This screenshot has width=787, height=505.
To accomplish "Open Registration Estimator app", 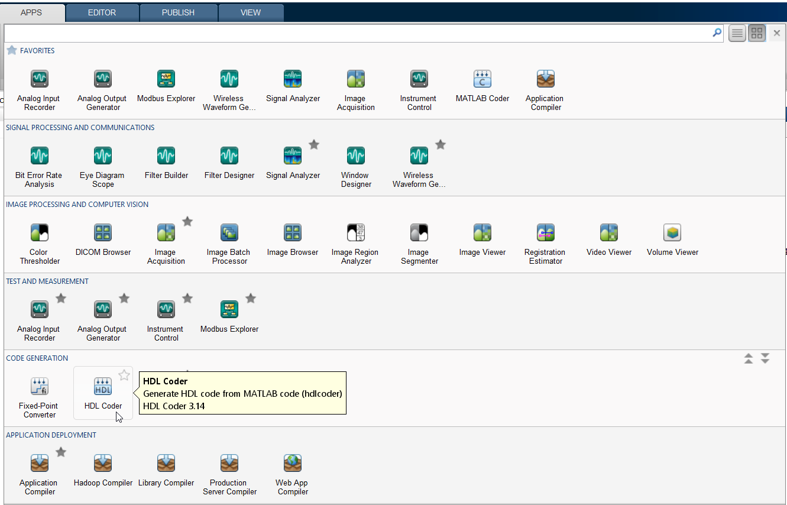I will (546, 244).
